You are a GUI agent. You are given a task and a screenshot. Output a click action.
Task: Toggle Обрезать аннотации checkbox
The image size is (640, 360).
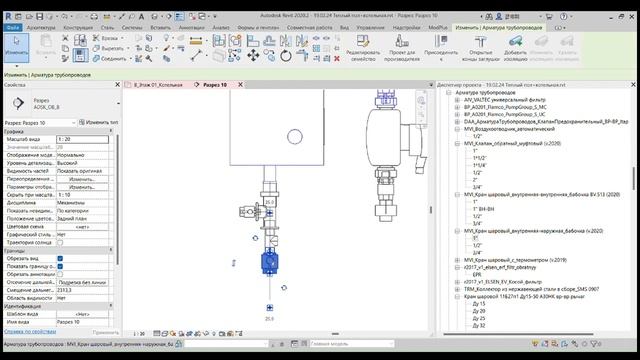tap(60, 274)
